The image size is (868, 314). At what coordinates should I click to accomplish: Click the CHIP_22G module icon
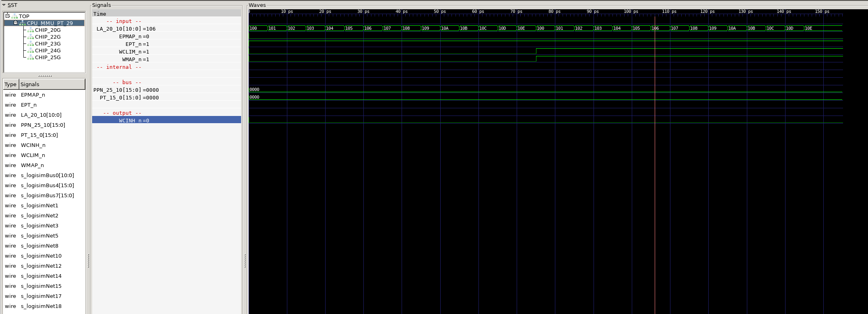31,37
